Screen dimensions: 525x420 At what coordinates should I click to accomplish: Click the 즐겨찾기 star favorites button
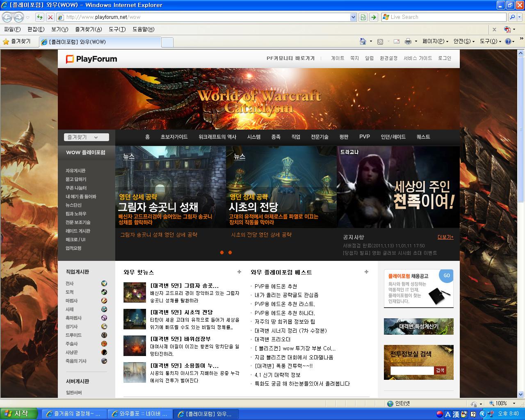[17, 41]
